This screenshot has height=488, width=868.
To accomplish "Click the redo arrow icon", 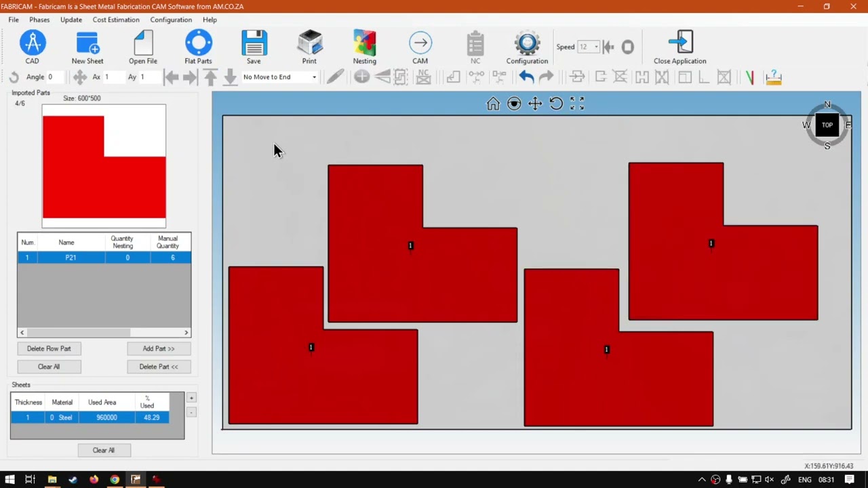I will pyautogui.click(x=546, y=77).
